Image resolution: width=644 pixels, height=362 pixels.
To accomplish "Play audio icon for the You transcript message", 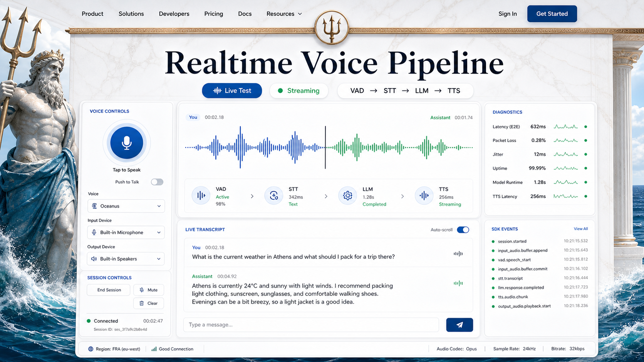I will click(458, 254).
